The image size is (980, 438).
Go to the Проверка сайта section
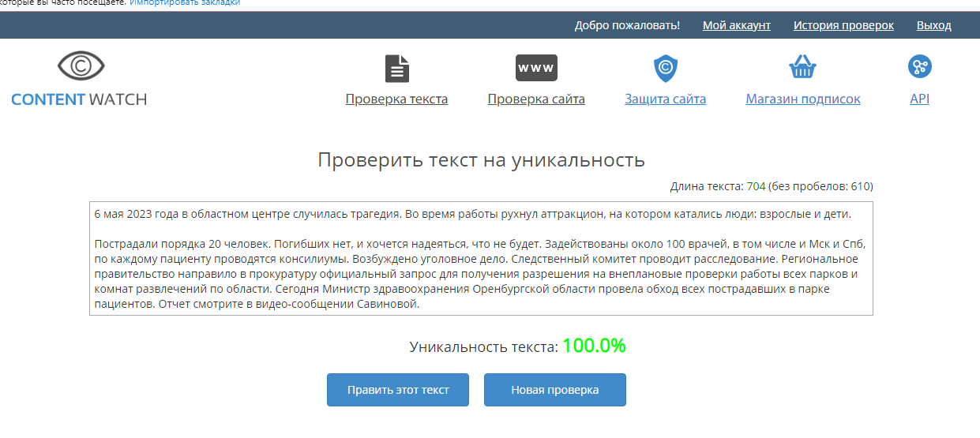[536, 99]
